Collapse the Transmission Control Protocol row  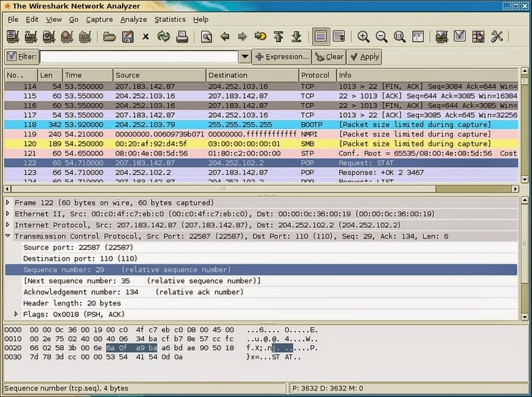pos(8,236)
